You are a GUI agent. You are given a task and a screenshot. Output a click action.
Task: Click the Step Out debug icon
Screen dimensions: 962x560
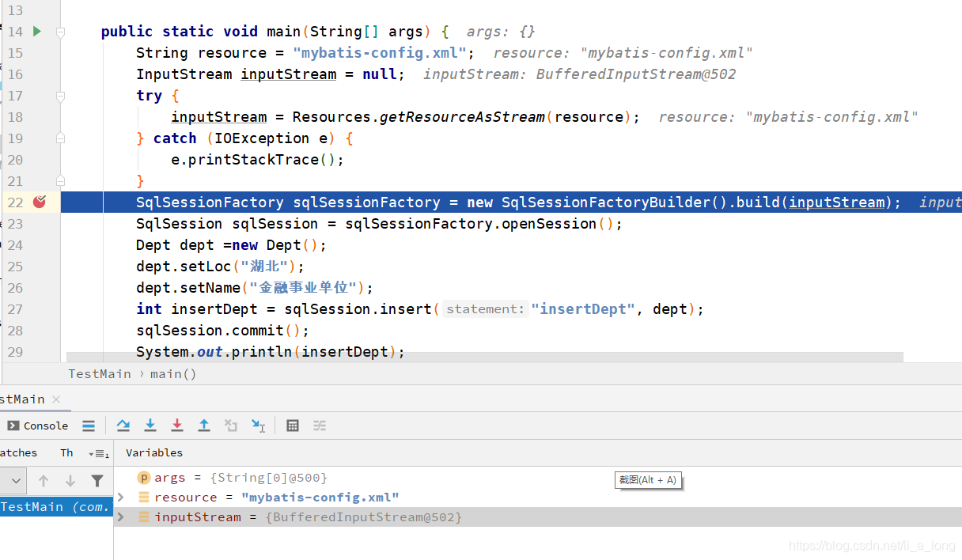(x=204, y=426)
